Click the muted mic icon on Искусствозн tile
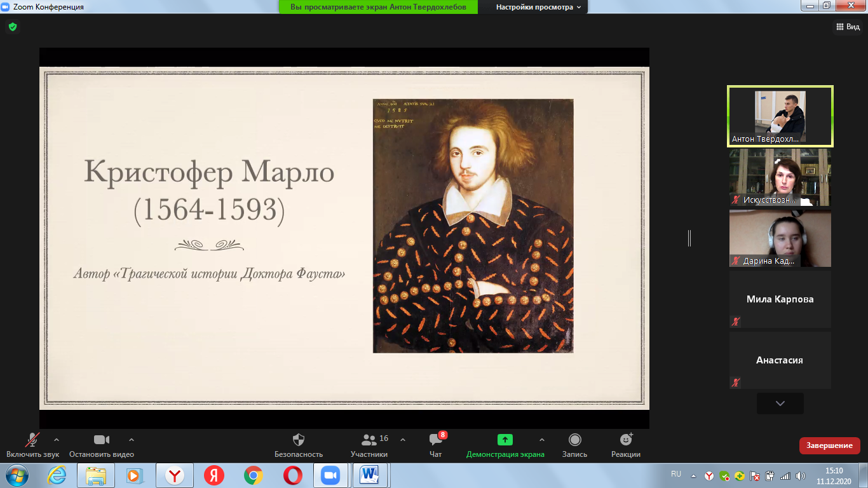The height and width of the screenshot is (488, 868). pyautogui.click(x=736, y=200)
